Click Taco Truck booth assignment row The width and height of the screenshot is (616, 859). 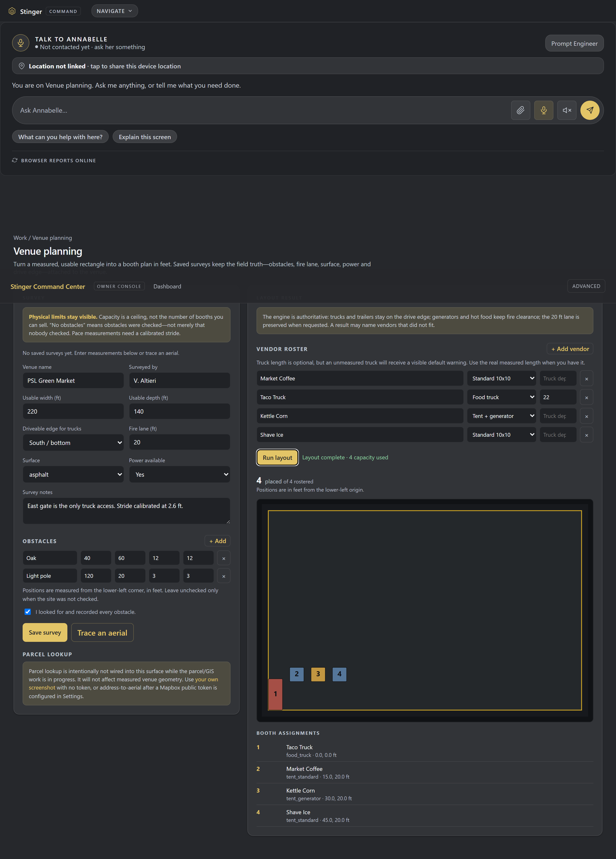tap(425, 751)
